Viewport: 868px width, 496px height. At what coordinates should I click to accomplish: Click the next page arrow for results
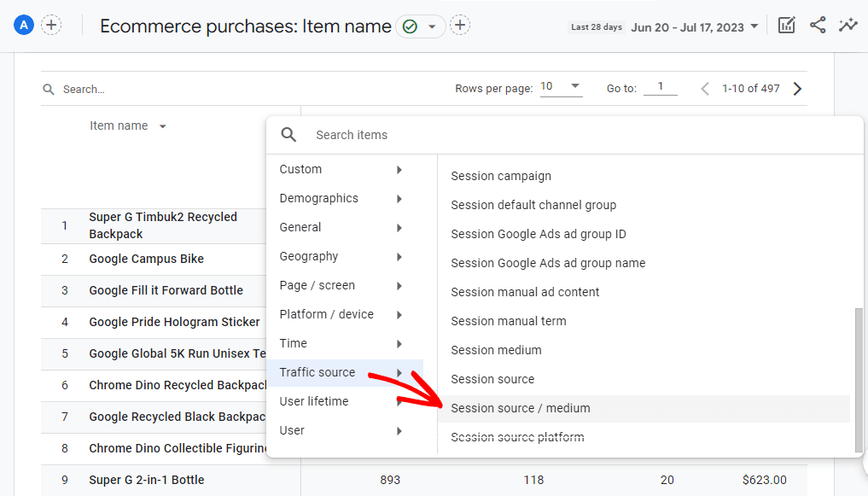click(x=797, y=87)
